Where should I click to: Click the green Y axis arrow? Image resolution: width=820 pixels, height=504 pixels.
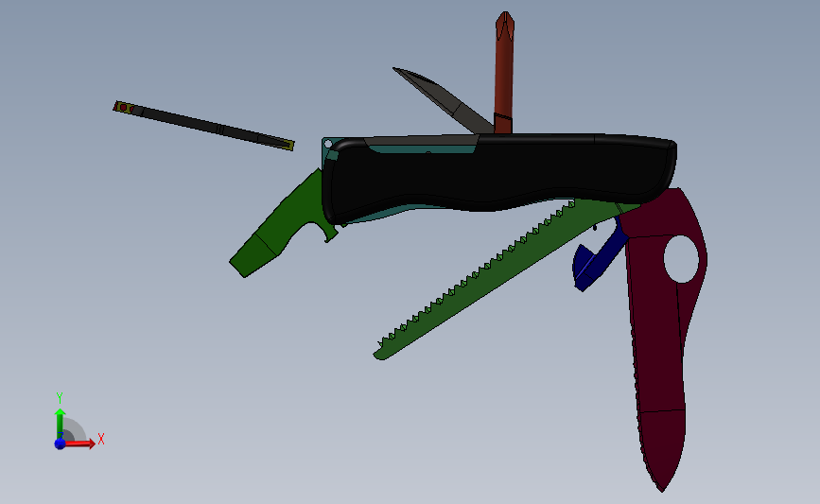click(61, 424)
